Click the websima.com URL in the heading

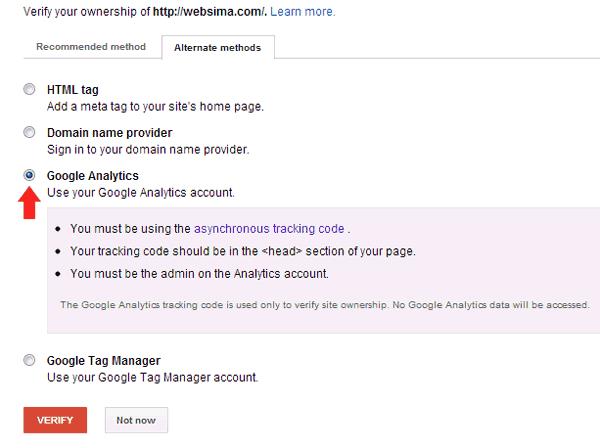pos(209,11)
